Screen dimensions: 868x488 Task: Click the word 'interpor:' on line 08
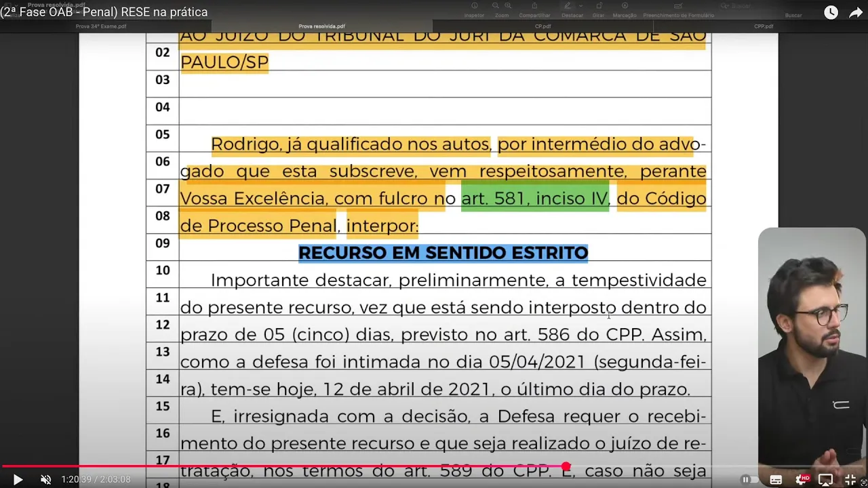coord(382,226)
